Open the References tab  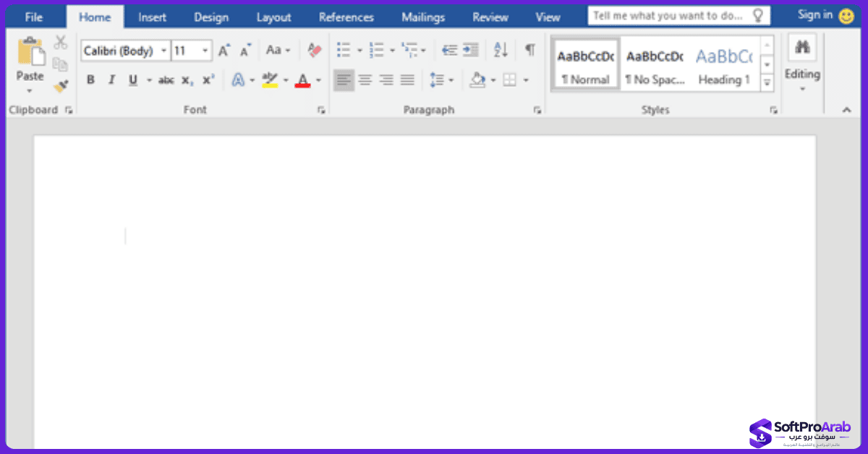[x=346, y=17]
